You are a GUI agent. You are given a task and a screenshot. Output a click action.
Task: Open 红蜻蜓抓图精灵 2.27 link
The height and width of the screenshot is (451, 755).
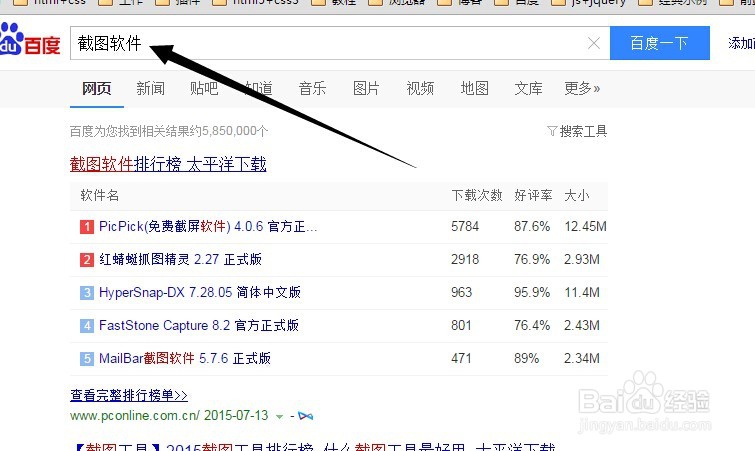(x=181, y=259)
